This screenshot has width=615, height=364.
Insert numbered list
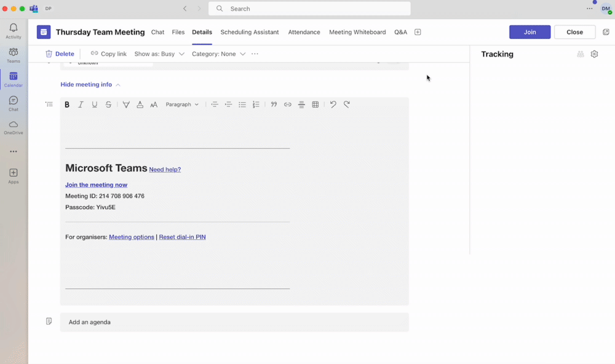(256, 105)
